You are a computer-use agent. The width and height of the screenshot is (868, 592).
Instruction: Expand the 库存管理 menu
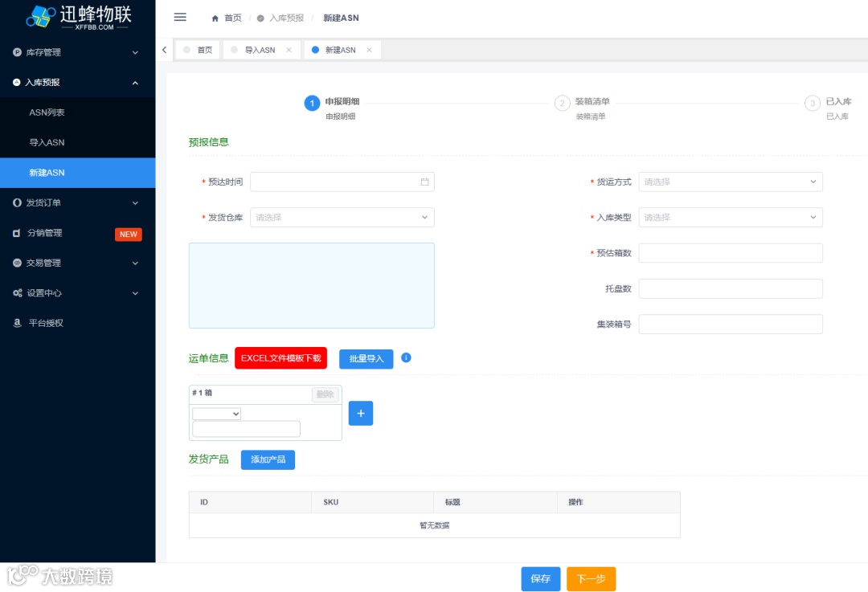(135, 52)
